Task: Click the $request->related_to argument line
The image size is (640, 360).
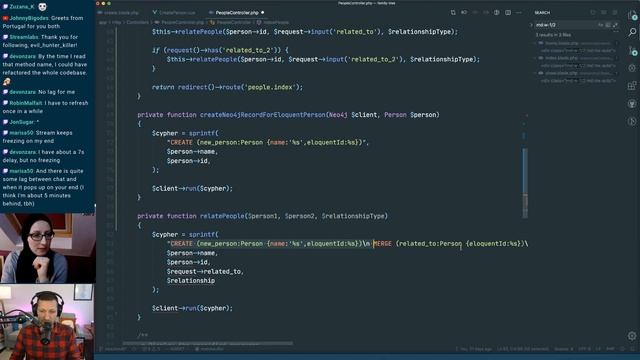Action: 205,271
